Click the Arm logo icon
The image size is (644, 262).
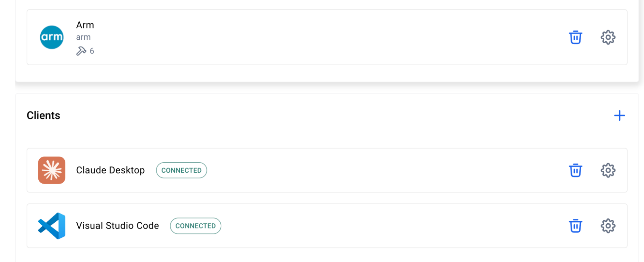click(52, 37)
